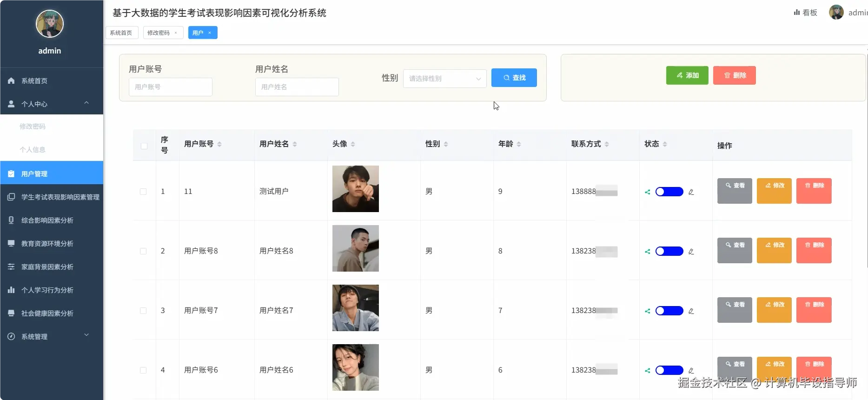The image size is (868, 400).
Task: Click 修改 button for 用户姓名8
Action: (x=774, y=250)
